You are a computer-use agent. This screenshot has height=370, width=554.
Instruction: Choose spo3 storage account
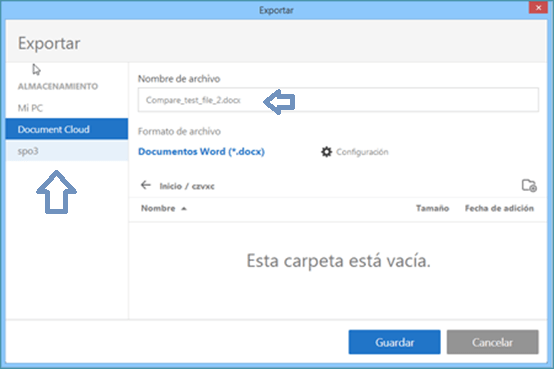click(67, 151)
